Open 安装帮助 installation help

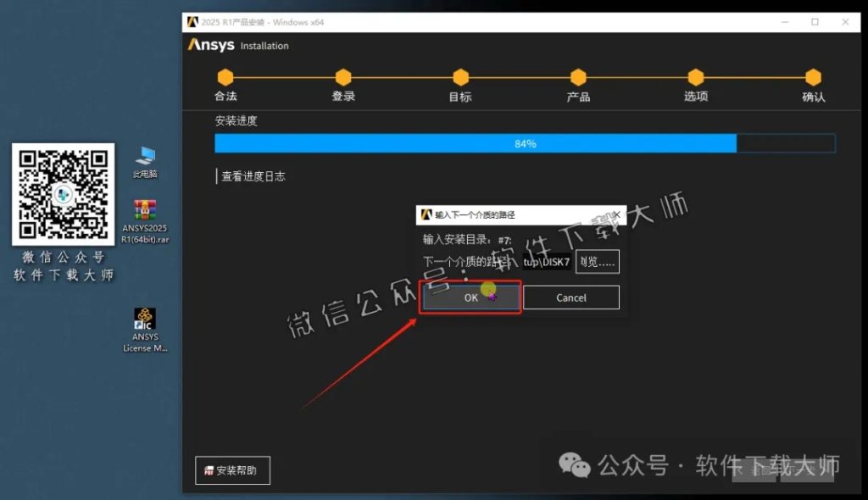tap(232, 469)
